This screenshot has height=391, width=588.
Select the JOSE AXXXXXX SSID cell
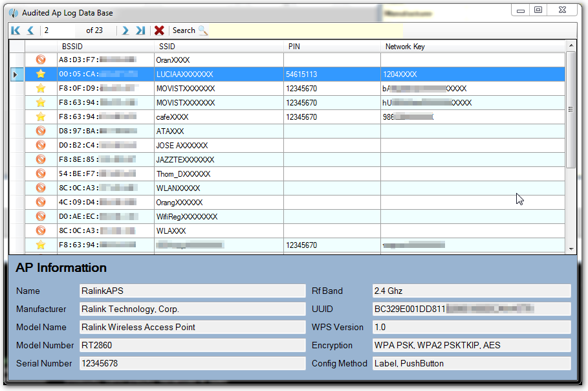[218, 146]
